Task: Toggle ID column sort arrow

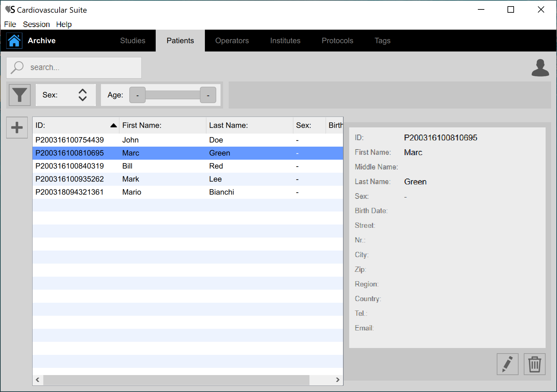Action: tap(113, 125)
